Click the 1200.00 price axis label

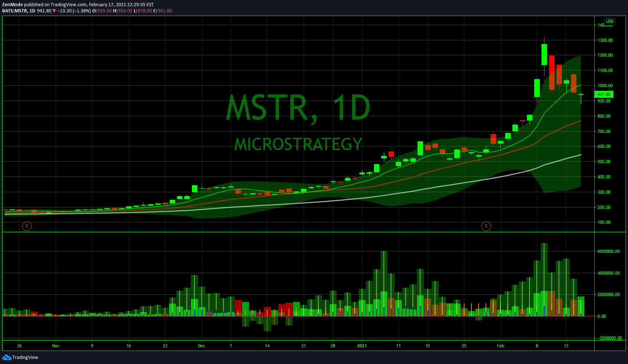click(x=605, y=55)
